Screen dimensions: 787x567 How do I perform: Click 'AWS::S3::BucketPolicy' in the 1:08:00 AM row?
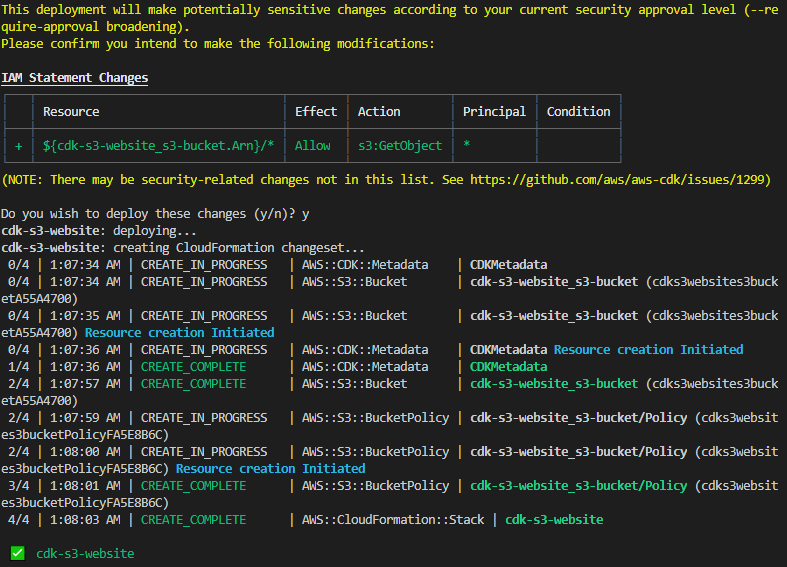(x=375, y=452)
